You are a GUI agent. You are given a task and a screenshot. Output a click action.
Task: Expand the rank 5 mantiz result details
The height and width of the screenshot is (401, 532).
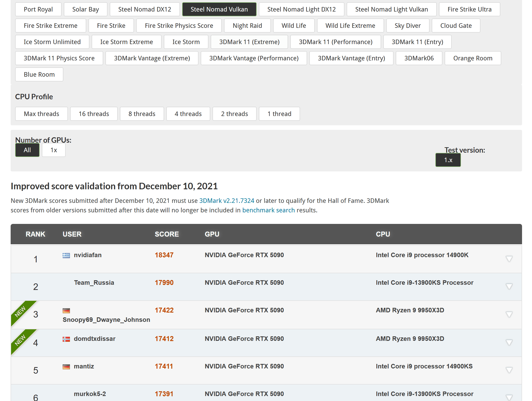click(509, 370)
